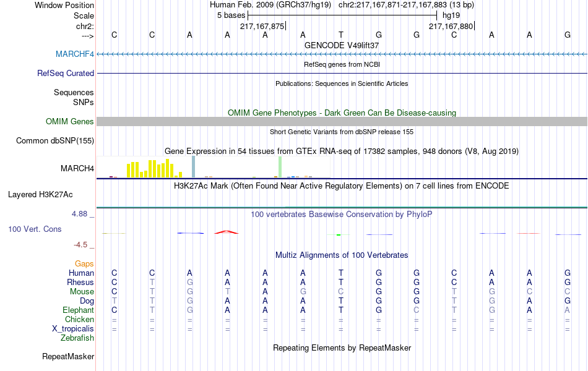The height and width of the screenshot is (371, 588).
Task: Click the MARCHF4 intron arrow line
Action: [x=342, y=54]
